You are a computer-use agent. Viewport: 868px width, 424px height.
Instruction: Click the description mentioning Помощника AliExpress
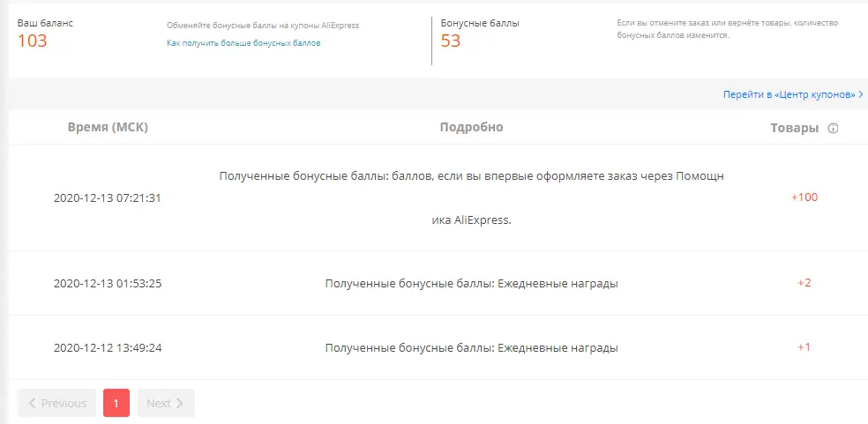click(472, 197)
